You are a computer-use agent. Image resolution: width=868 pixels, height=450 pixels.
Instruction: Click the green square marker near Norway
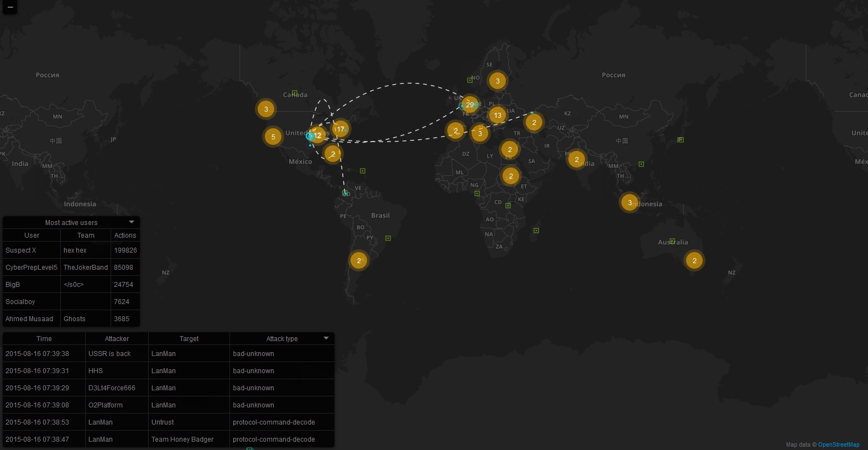click(470, 80)
